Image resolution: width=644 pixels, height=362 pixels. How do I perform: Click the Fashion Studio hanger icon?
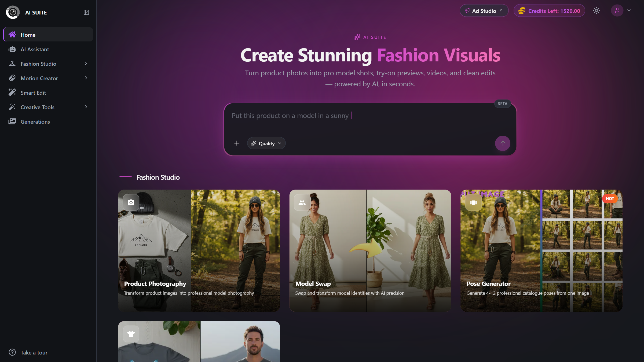pyautogui.click(x=12, y=64)
